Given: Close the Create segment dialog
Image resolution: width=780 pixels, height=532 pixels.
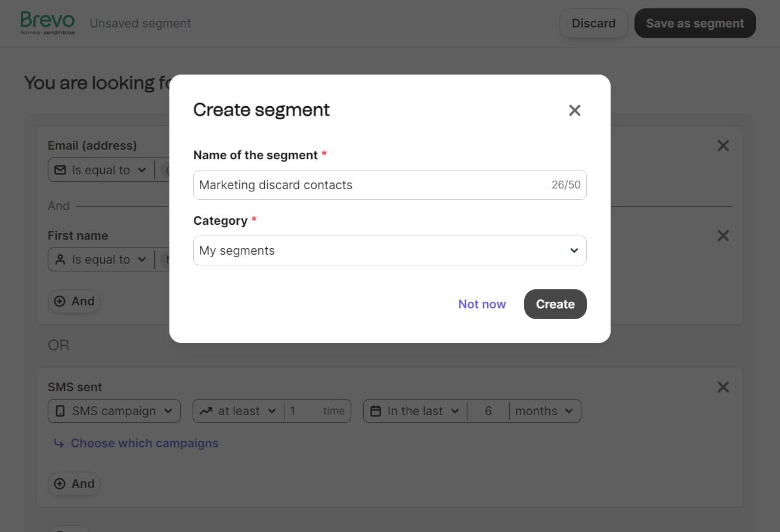Looking at the screenshot, I should click(x=574, y=110).
